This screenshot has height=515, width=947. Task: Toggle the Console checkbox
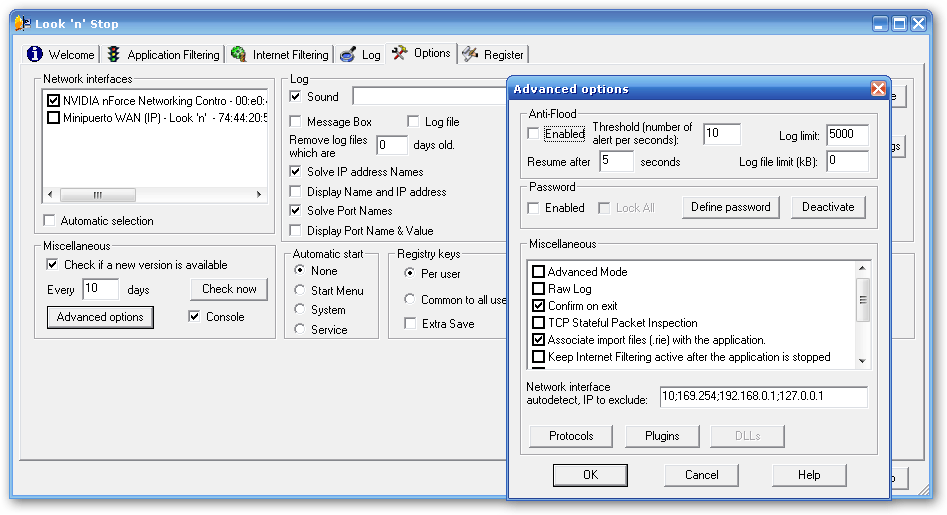(194, 316)
